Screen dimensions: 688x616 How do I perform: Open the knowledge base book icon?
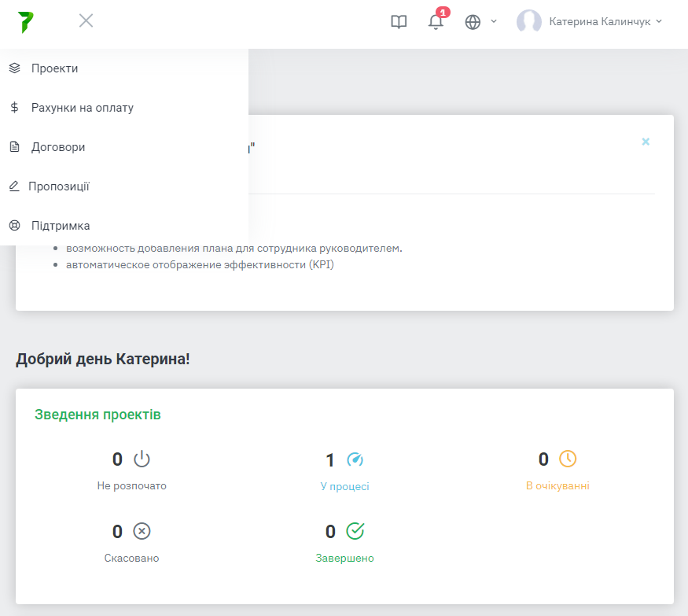pos(399,22)
